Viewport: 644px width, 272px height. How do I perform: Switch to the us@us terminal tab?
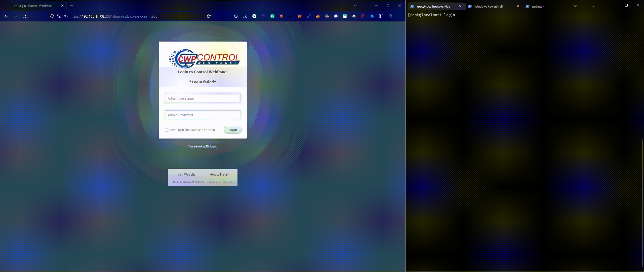pos(538,6)
